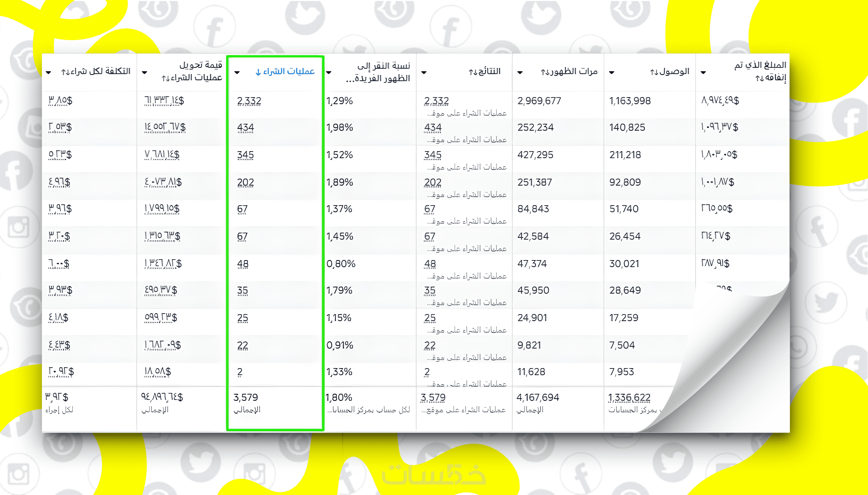Expand the dropdown caret for مرات الظهور column
Screen dimensions: 868x495
(520, 72)
